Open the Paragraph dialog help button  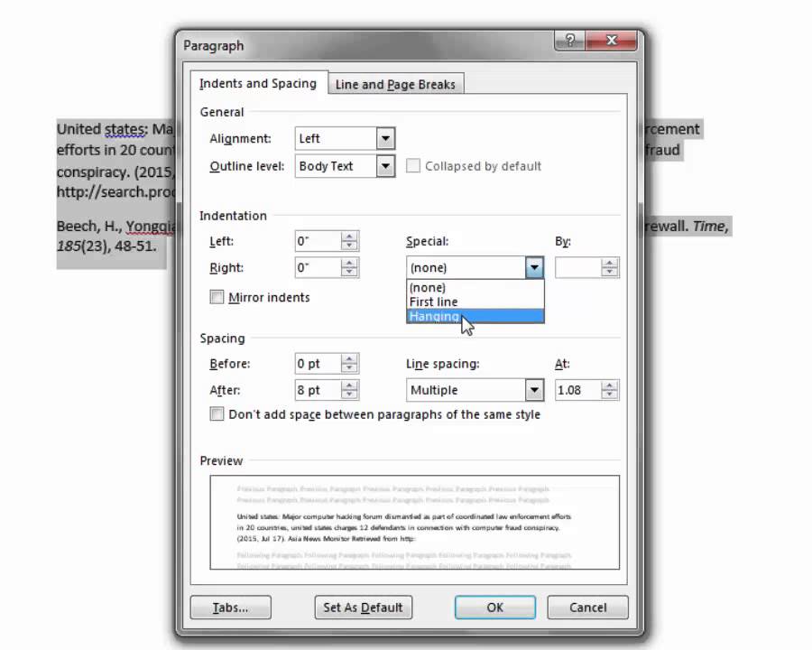569,40
